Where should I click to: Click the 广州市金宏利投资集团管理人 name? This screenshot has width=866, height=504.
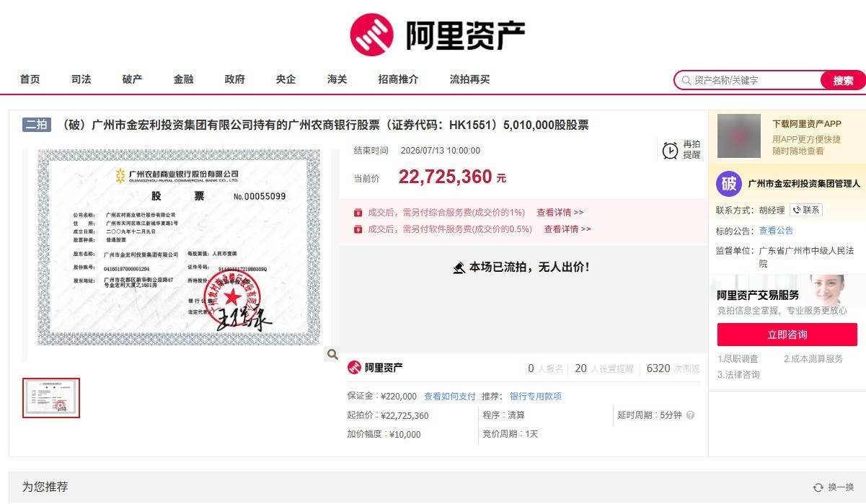tap(804, 184)
